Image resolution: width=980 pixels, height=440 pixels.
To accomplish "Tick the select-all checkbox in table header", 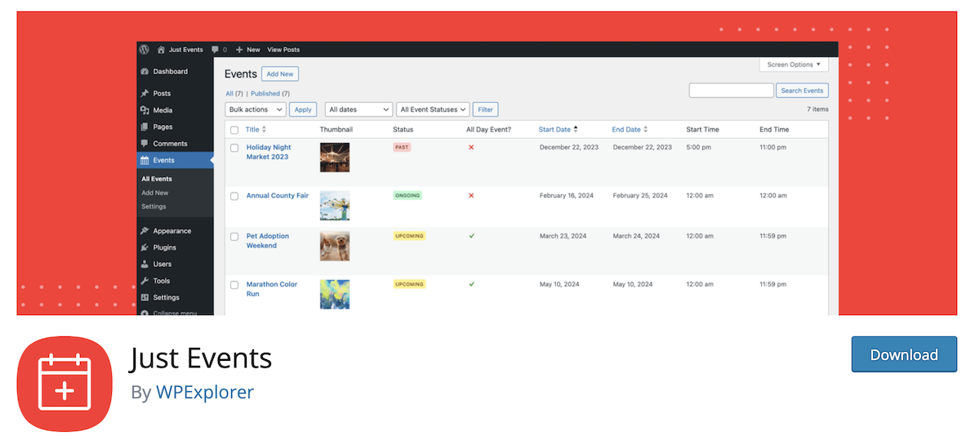I will (234, 130).
